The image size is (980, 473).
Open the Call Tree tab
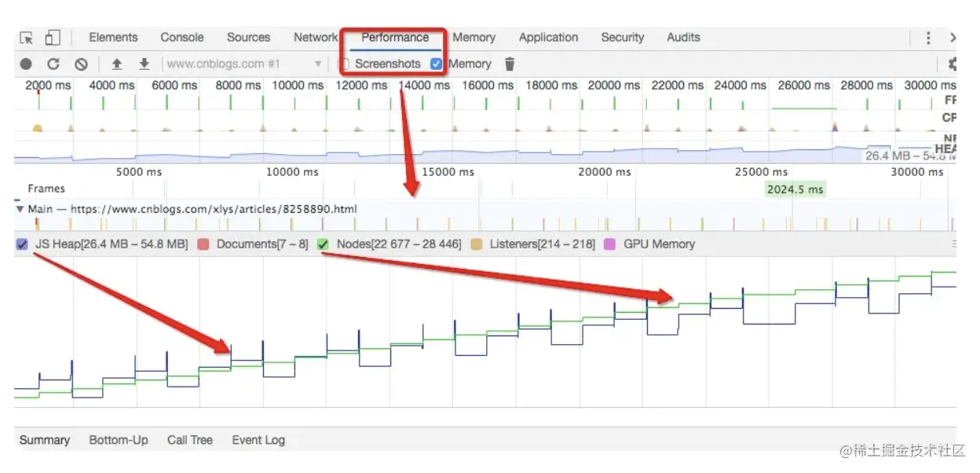coord(190,441)
